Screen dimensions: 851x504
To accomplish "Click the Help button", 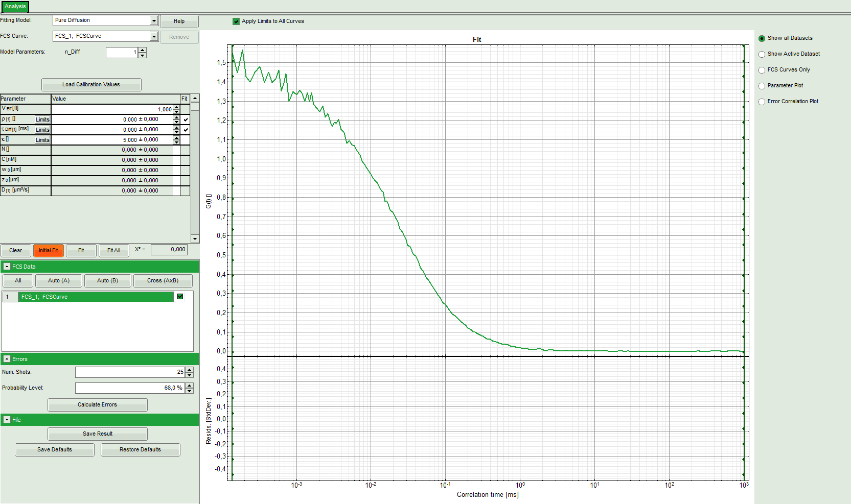I will 179,21.
